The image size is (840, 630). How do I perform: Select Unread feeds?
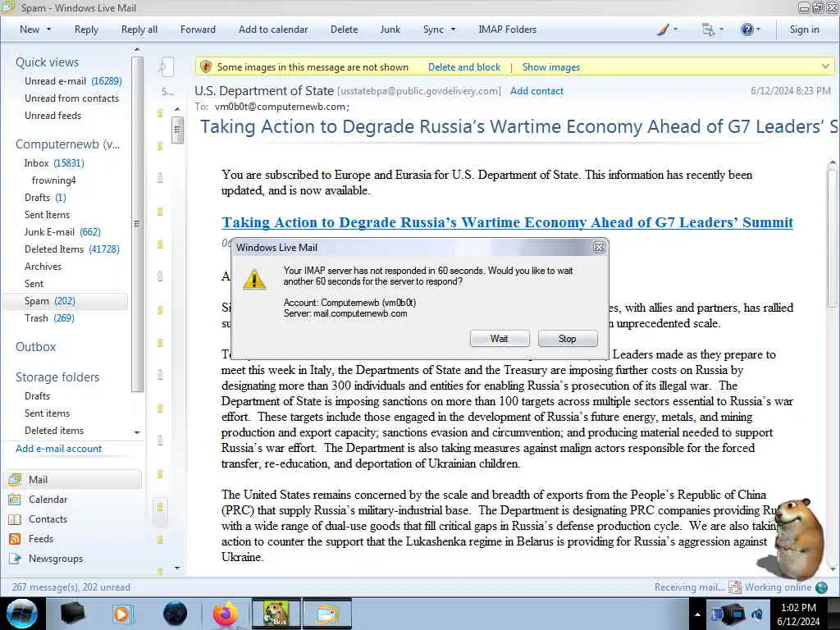click(x=52, y=115)
